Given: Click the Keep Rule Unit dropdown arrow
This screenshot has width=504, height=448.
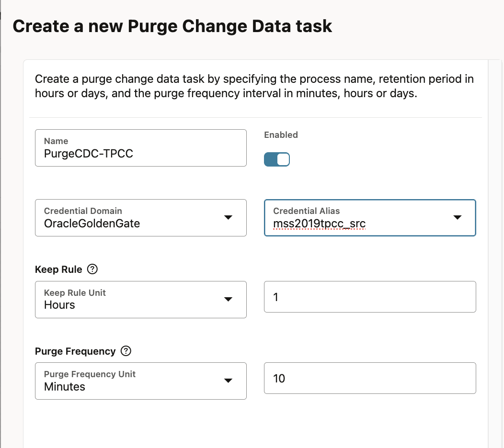Looking at the screenshot, I should (x=229, y=300).
